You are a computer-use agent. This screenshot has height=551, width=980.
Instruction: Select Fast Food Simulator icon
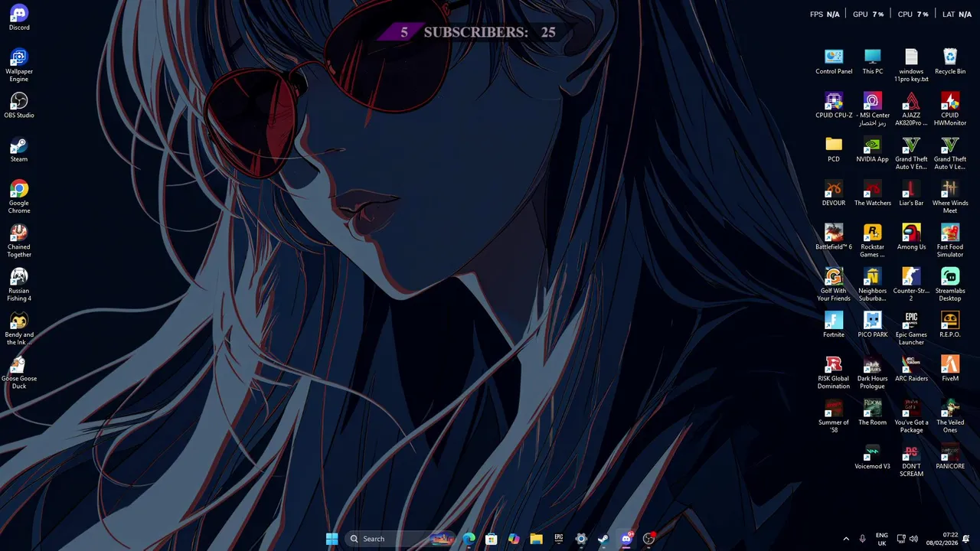(x=950, y=240)
